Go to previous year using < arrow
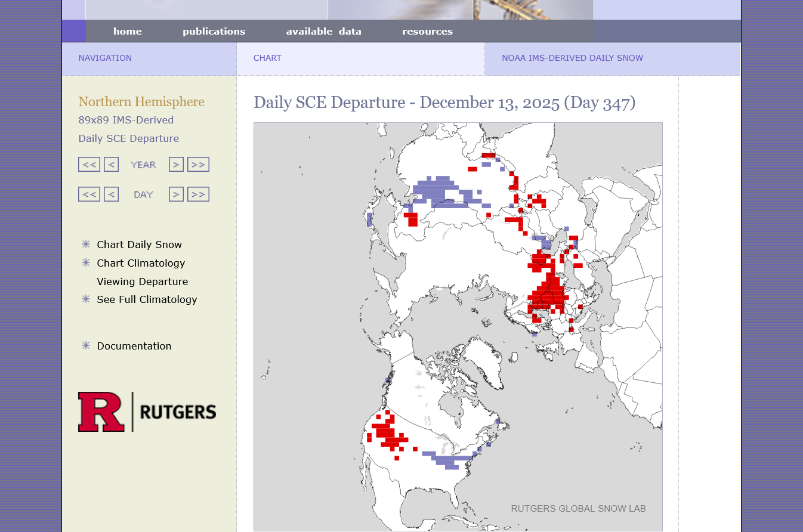Screen dimensions: 803x532 [x=111, y=165]
